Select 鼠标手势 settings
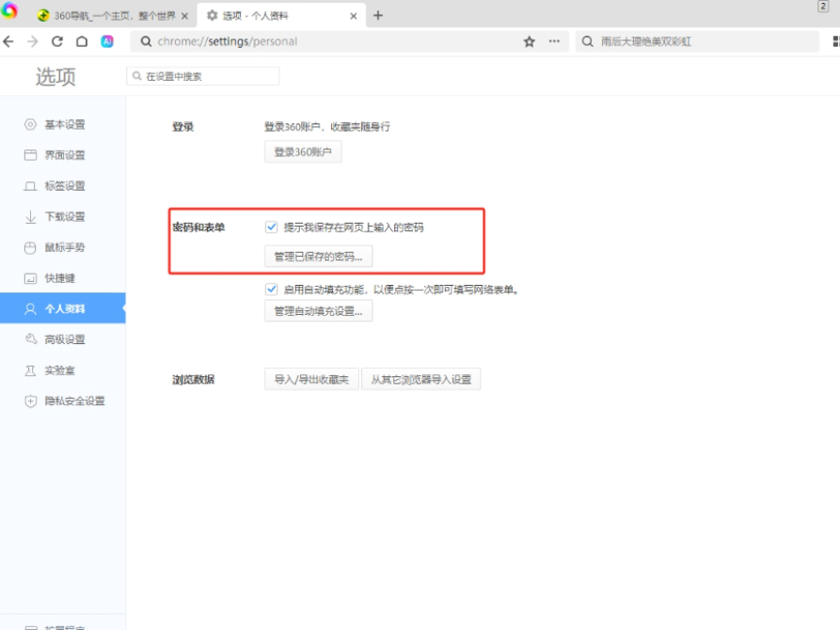The height and width of the screenshot is (630, 840). tap(63, 247)
